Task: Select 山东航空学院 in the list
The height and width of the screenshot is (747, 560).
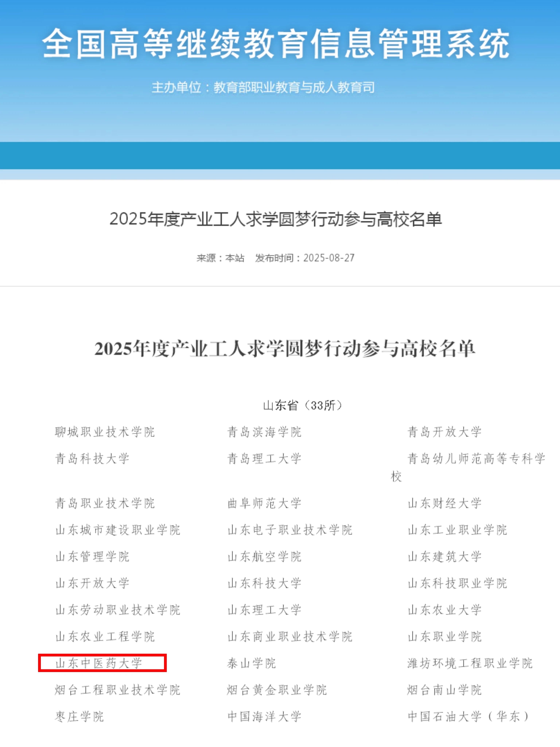Action: pyautogui.click(x=264, y=557)
